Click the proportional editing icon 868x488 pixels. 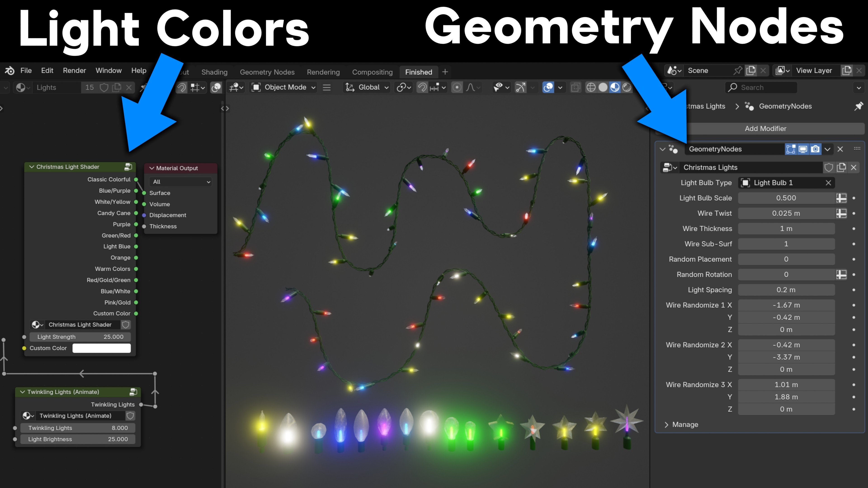[457, 88]
